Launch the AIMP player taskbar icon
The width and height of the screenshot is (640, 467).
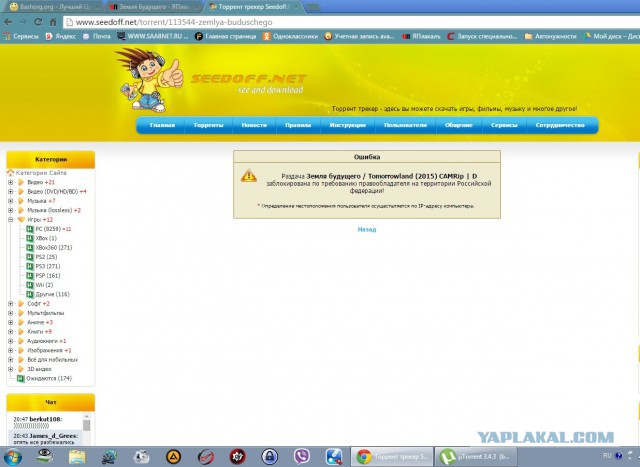pyautogui.click(x=173, y=457)
